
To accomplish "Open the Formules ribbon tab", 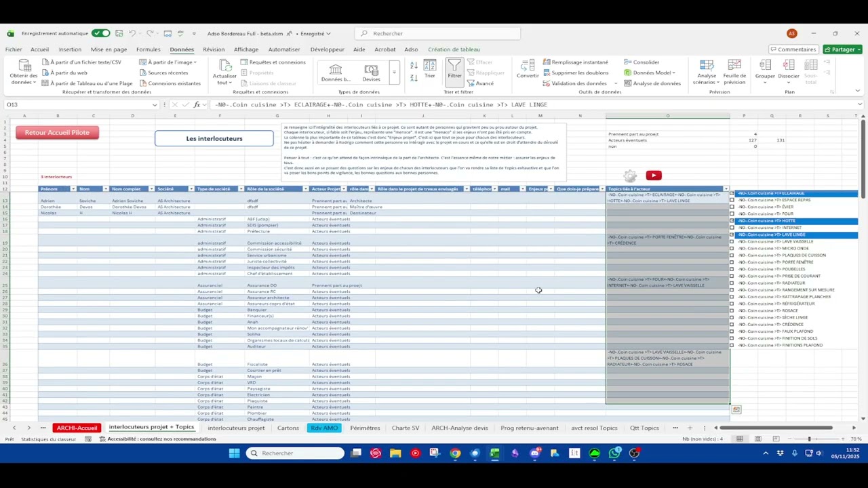I will point(148,49).
